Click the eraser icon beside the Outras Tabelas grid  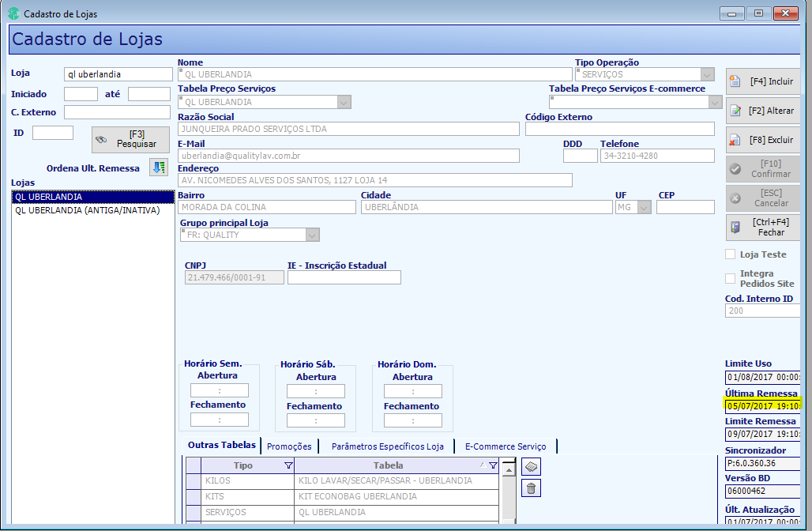(531, 467)
